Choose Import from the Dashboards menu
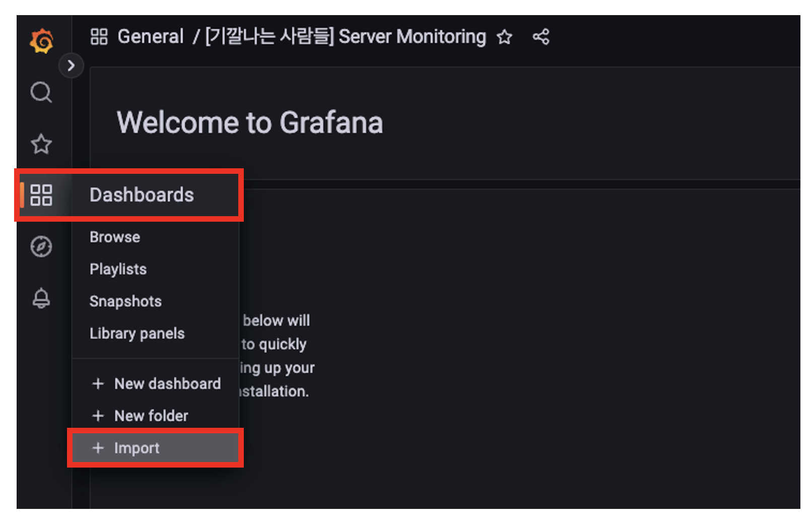 click(155, 448)
